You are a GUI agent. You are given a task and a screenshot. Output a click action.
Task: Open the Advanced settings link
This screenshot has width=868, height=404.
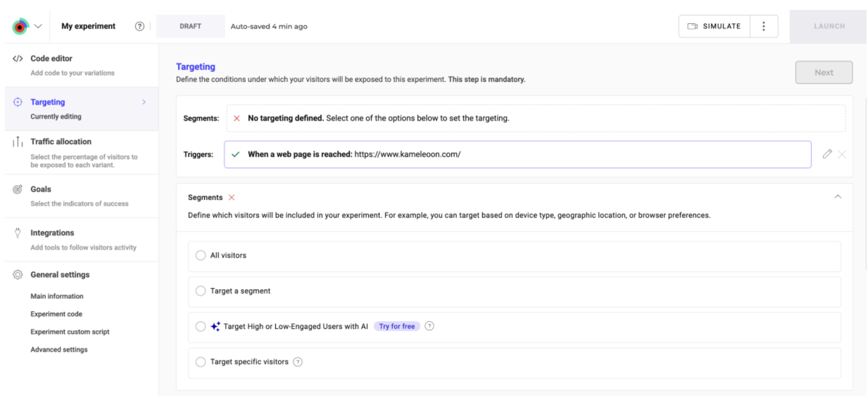[x=59, y=350]
